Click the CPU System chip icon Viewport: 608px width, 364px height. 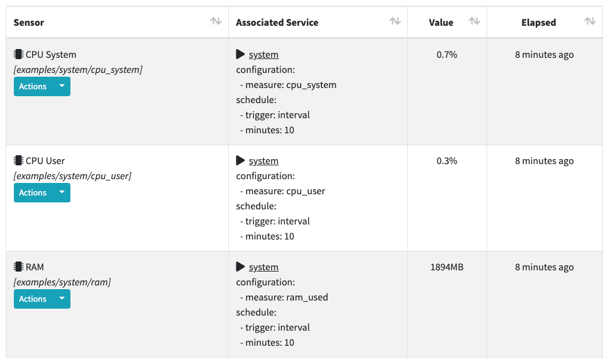pos(19,54)
